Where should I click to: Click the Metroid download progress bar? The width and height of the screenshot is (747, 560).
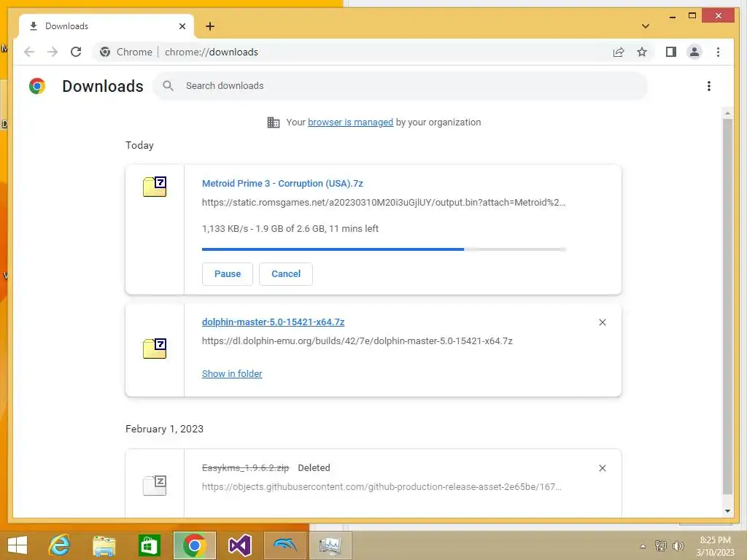coord(384,249)
